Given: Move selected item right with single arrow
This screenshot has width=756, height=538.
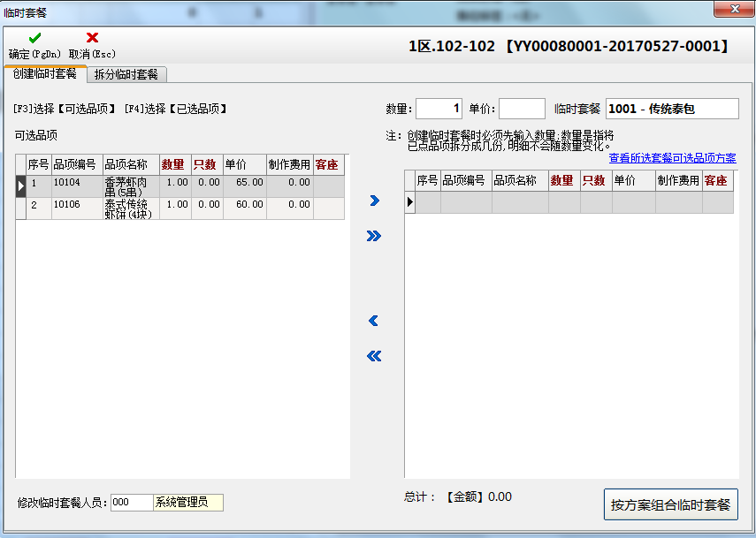Looking at the screenshot, I should point(374,201).
